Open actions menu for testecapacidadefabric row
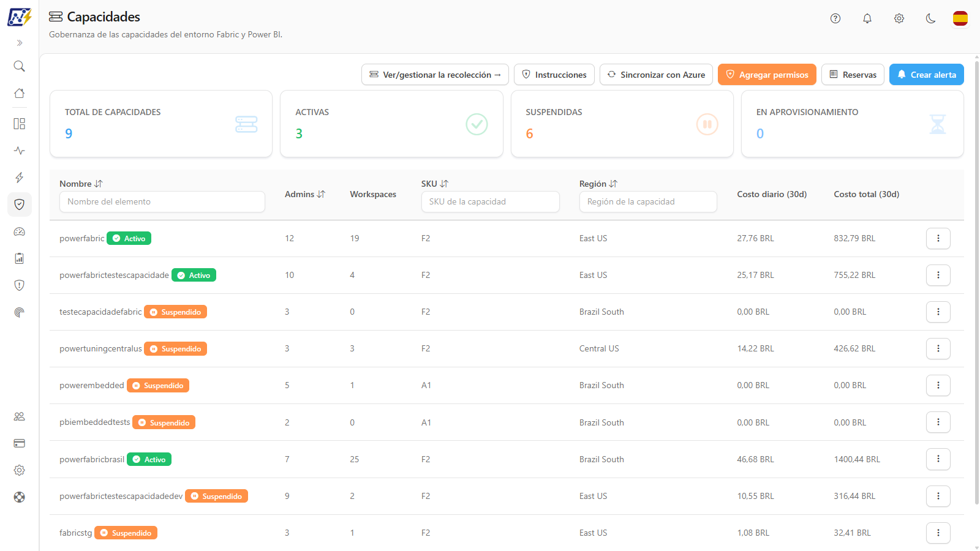Viewport: 980px width, 551px height. pos(938,312)
